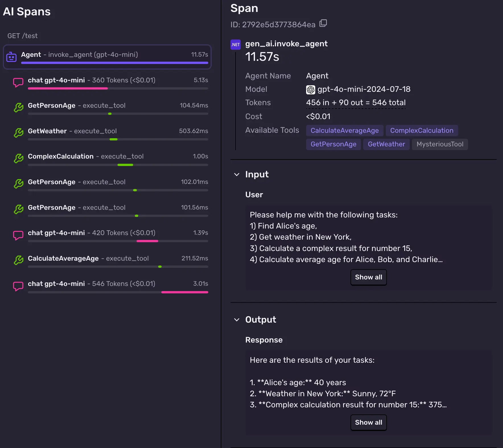Click the OpenAI model logo icon
Viewport: 503px width, 448px height.
pyautogui.click(x=310, y=90)
